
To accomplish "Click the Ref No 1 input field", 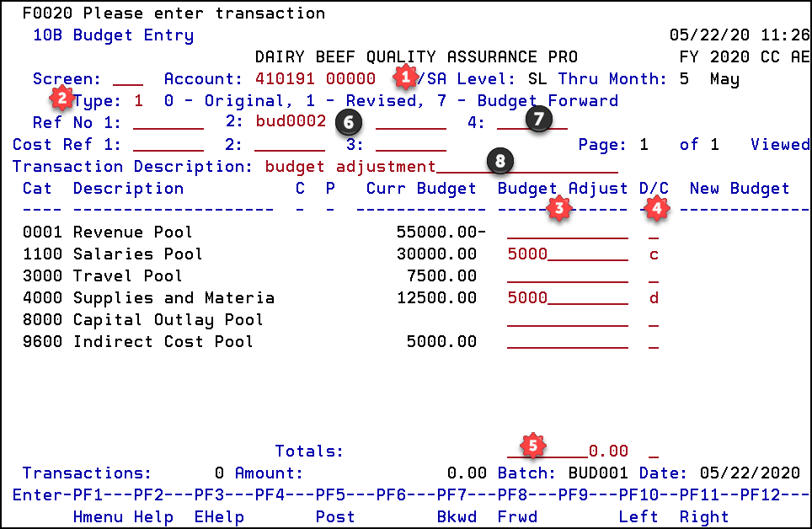I will point(168,122).
